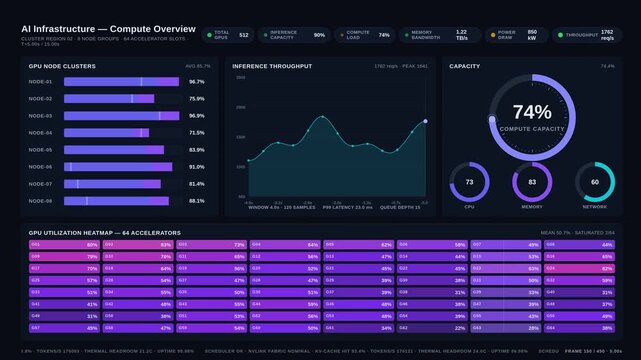Click the NODE-06 utilization bar
641x360 pixels.
(x=118, y=167)
